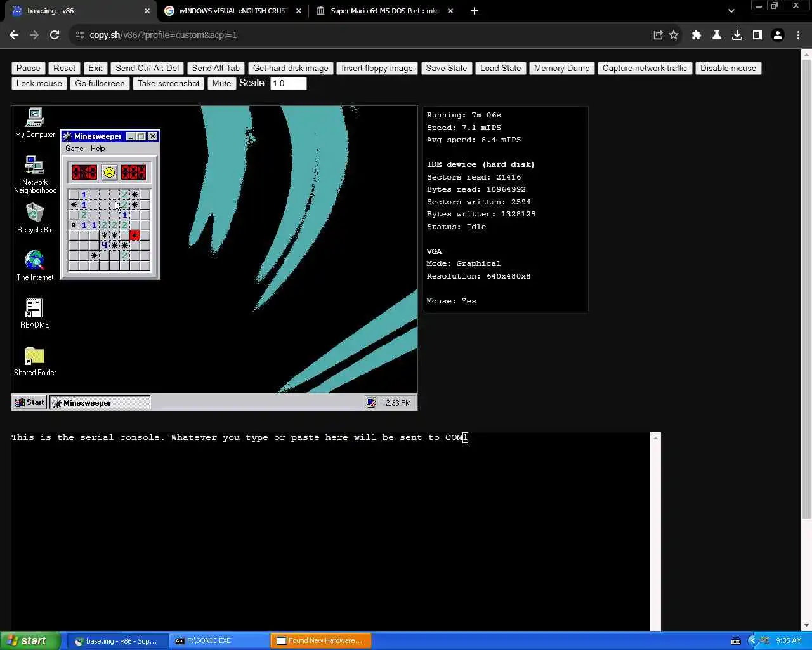Close the Super Mario 64 tab
Image resolution: width=812 pixels, height=650 pixels.
pyautogui.click(x=450, y=11)
